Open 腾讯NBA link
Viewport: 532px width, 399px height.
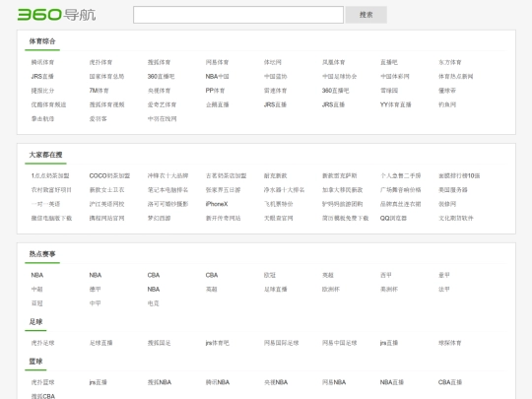(218, 382)
